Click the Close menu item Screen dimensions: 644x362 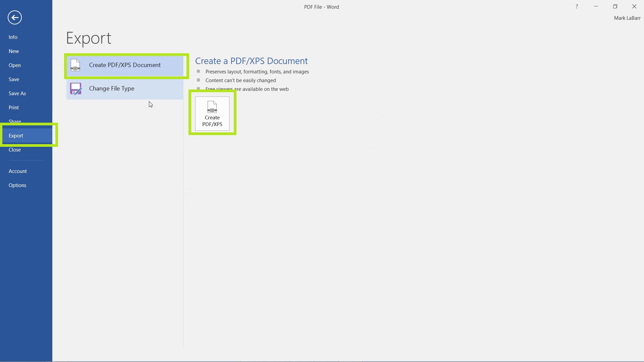[15, 149]
